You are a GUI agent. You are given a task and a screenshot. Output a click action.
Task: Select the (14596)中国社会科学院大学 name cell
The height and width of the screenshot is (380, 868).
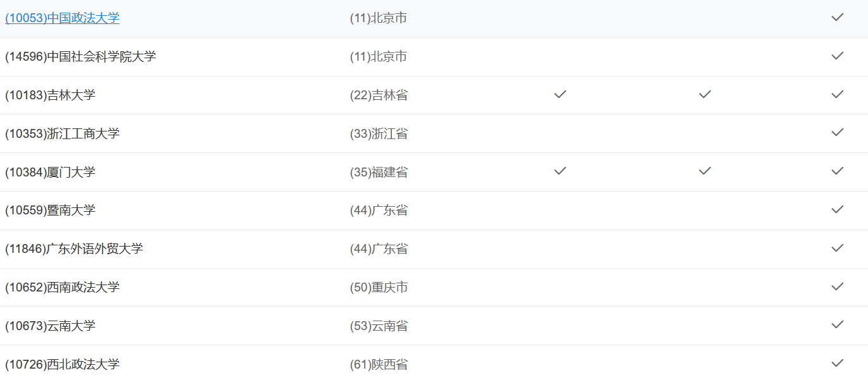80,57
